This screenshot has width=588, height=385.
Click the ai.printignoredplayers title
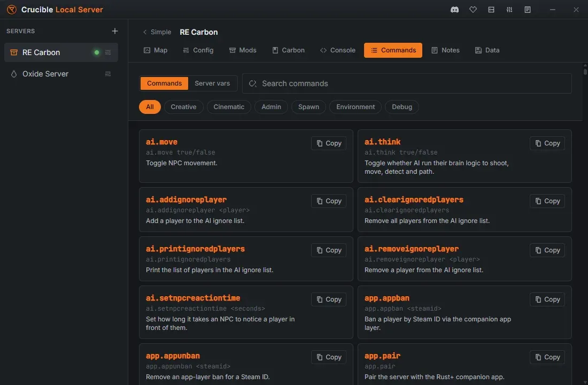click(x=195, y=249)
